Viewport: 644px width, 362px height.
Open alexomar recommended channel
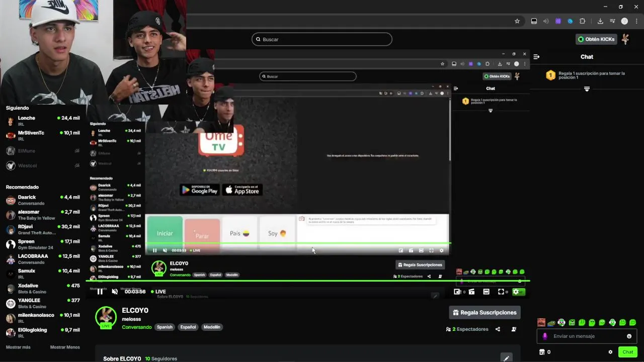43,215
